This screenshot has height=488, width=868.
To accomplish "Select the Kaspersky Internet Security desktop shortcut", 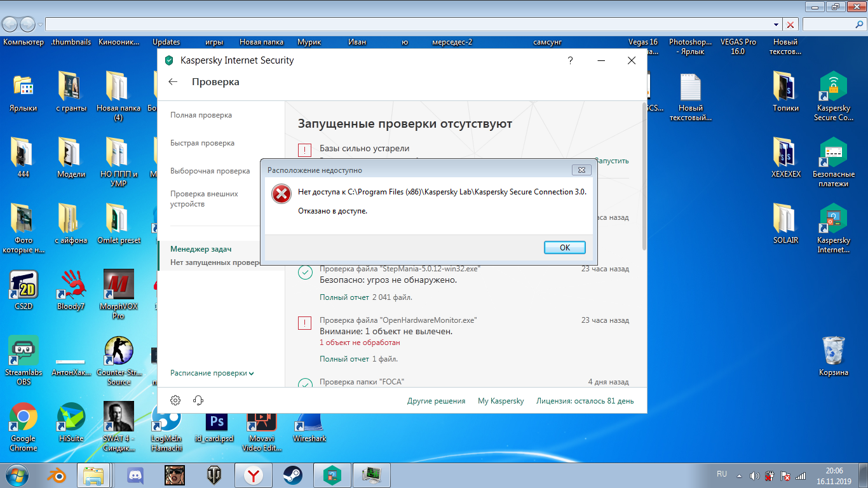I will tap(834, 229).
